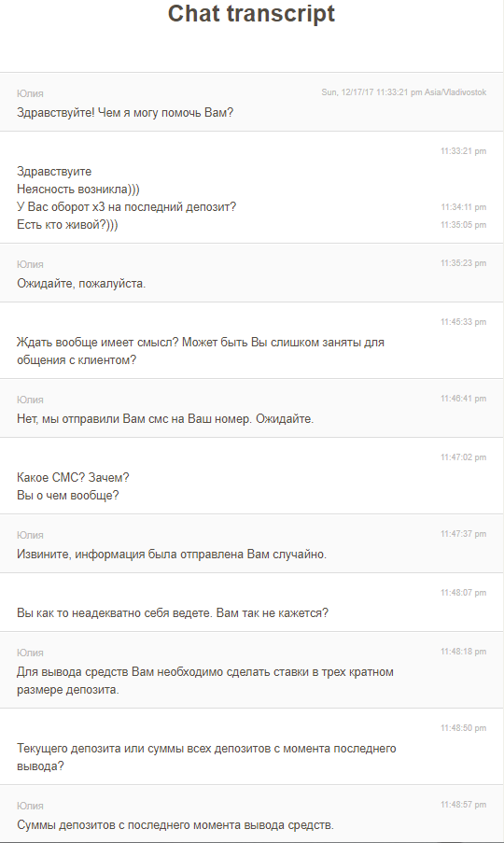Screen dimensions: 504x843
Task: Click the reply starting 'Для вывода средств Вам необходимо'
Action: 205,681
